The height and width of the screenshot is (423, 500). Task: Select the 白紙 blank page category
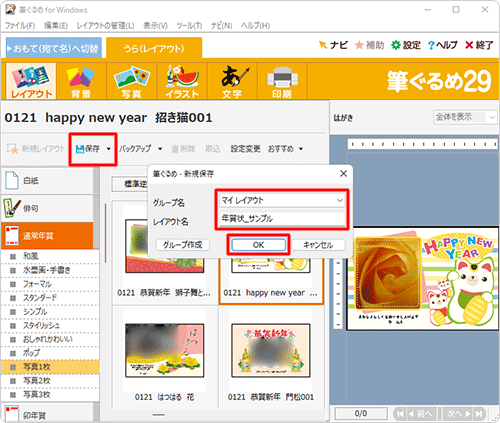[x=47, y=181]
